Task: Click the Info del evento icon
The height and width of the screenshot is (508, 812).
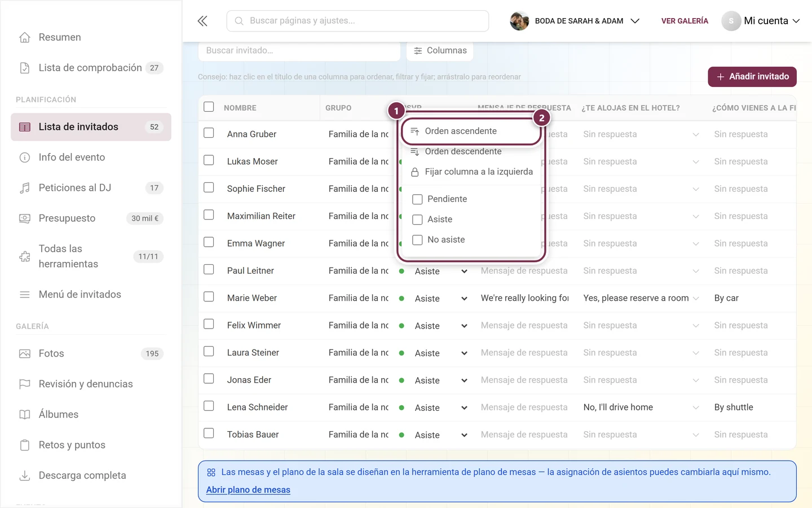Action: click(25, 157)
